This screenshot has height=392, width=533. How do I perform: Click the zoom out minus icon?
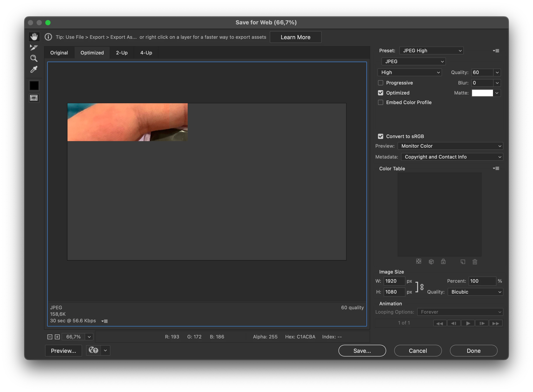[50, 337]
